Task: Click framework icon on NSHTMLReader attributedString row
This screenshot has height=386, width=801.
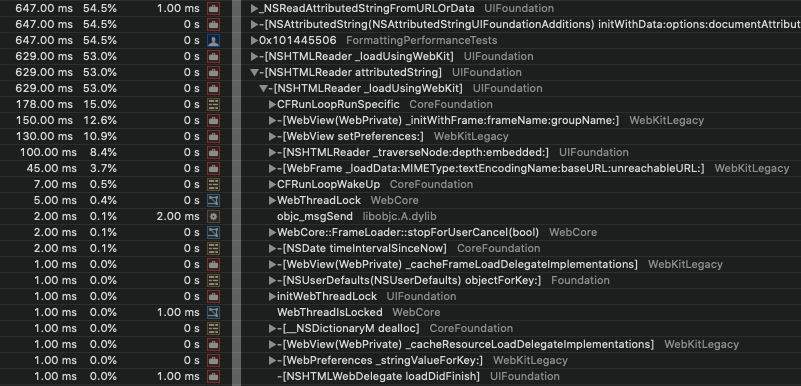Action: [x=214, y=73]
